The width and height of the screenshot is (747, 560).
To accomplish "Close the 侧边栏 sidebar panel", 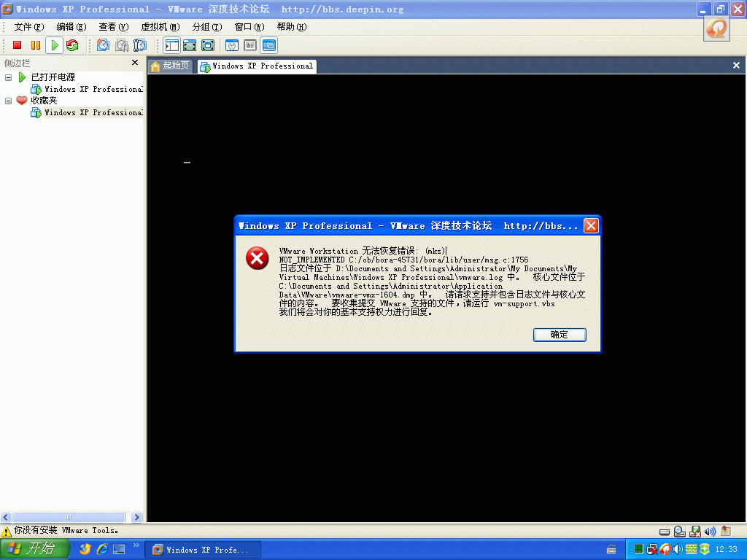I will point(135,63).
